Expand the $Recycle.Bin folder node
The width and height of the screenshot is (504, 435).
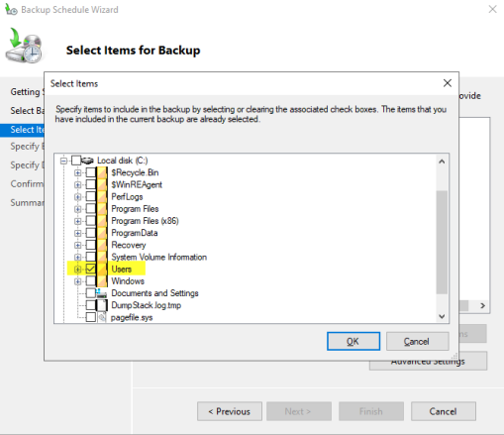coord(77,172)
